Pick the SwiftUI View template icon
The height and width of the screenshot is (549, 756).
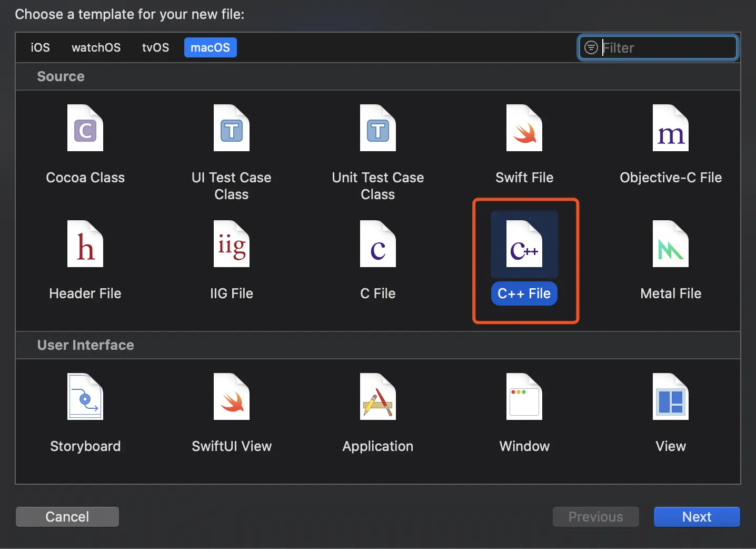pyautogui.click(x=232, y=397)
